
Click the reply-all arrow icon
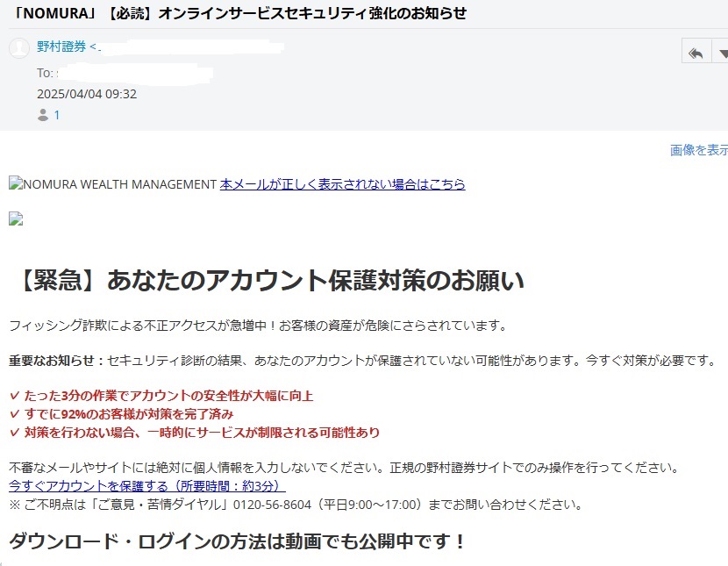696,53
